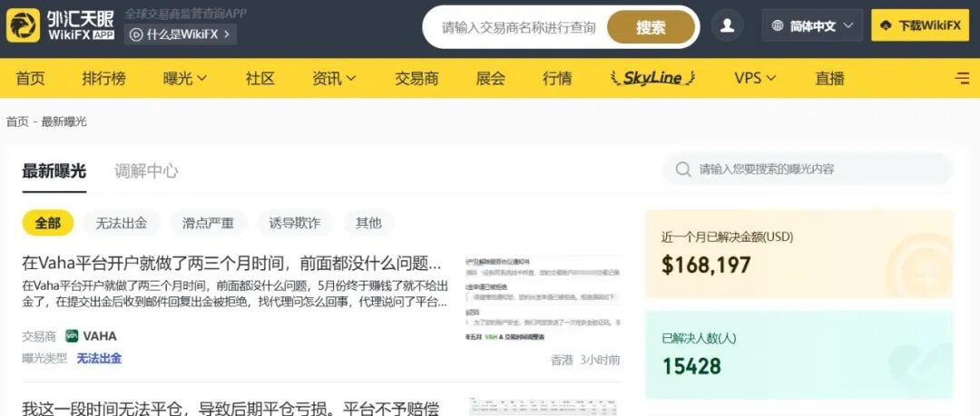Open the 无法平仓 exposure headline
This screenshot has height=416, width=980.
(x=231, y=409)
